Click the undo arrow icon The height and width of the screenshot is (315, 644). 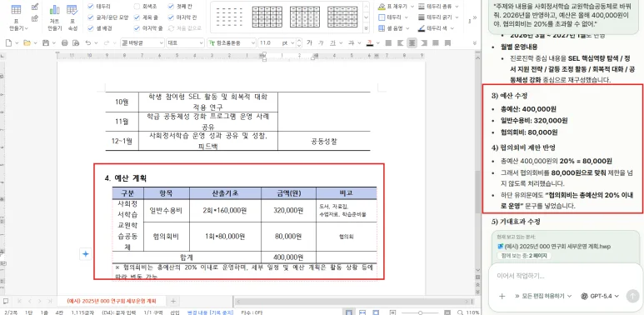(x=87, y=42)
